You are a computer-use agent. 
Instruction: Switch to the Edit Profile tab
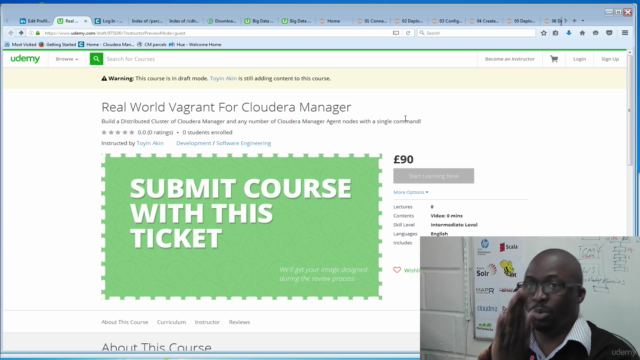(x=35, y=21)
